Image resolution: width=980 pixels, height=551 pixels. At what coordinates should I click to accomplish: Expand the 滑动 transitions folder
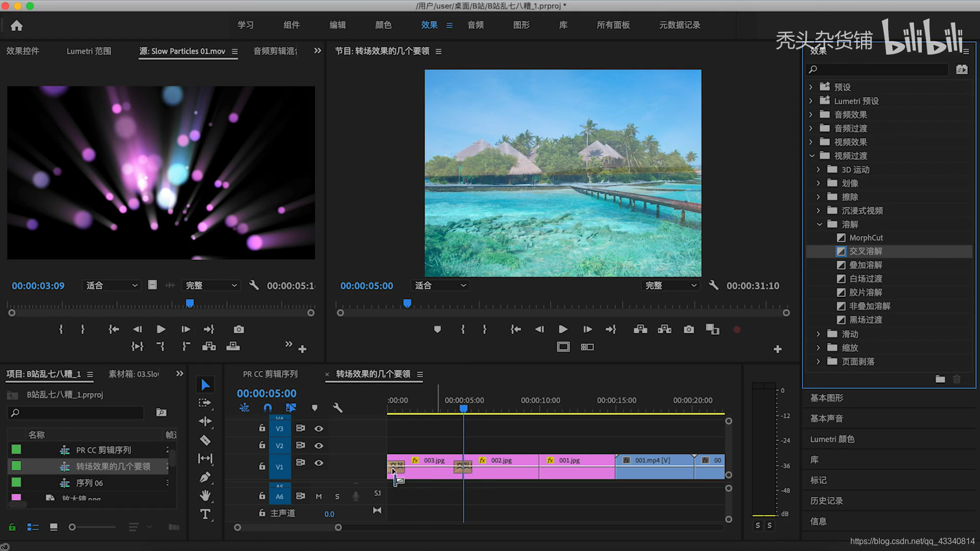pyautogui.click(x=818, y=334)
